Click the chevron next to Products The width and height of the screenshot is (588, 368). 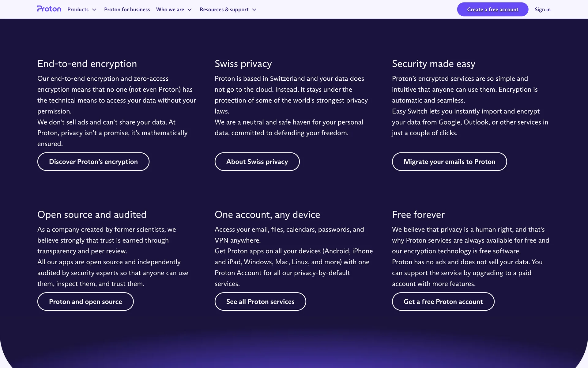pyautogui.click(x=94, y=10)
